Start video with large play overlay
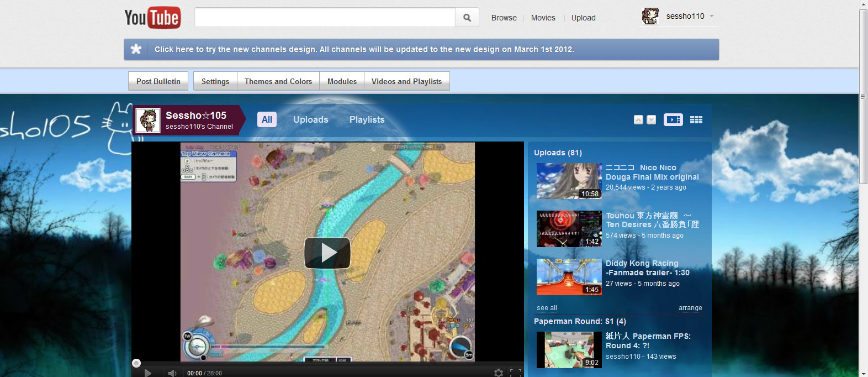868x377 pixels. (x=327, y=253)
